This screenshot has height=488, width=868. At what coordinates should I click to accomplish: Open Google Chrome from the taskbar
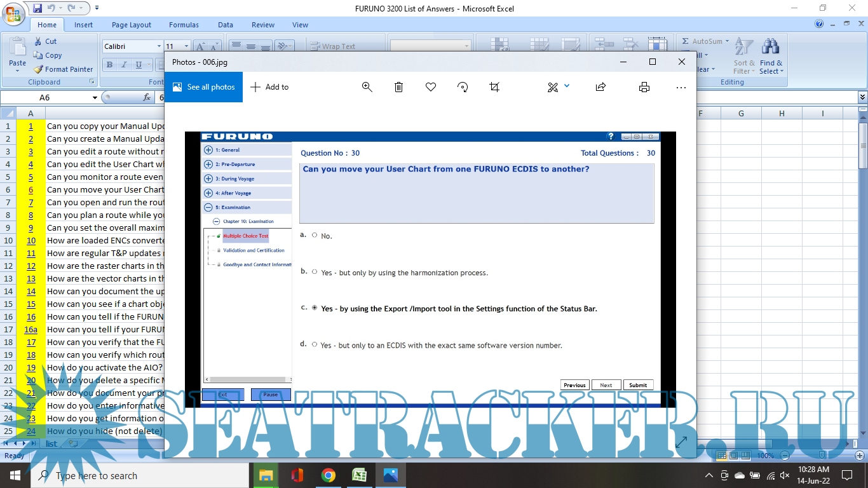328,475
